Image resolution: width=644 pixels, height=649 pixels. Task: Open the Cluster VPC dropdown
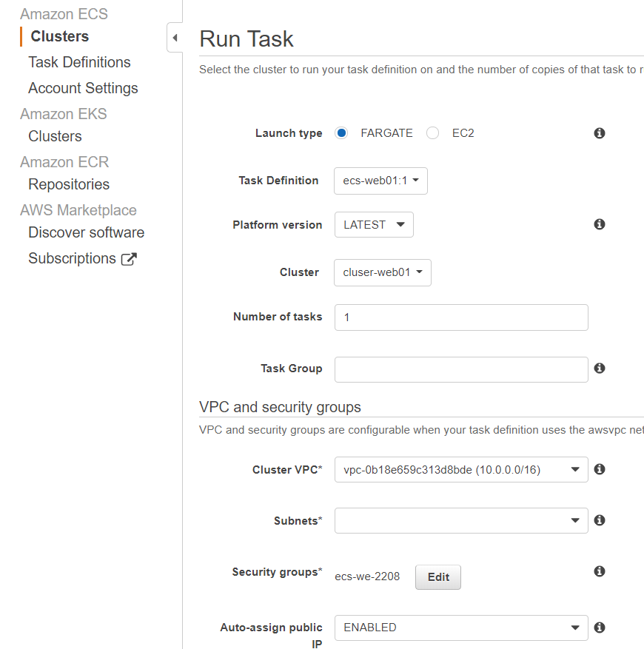(461, 470)
